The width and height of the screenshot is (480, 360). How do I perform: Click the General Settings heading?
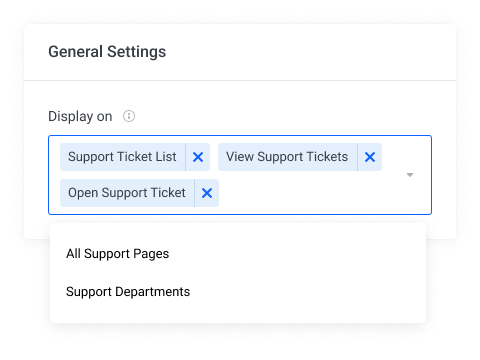(107, 52)
